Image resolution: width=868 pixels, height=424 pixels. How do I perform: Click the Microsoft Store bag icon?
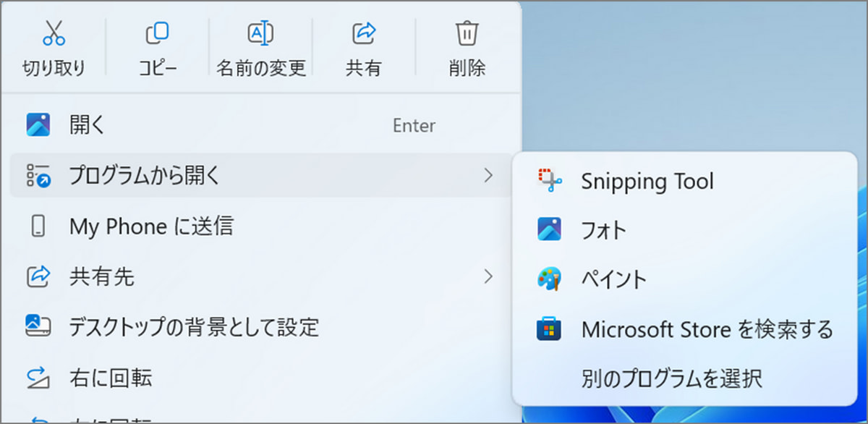[550, 329]
